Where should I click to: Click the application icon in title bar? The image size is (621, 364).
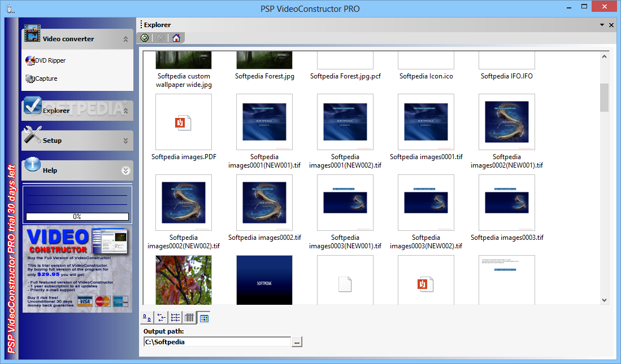[10, 8]
